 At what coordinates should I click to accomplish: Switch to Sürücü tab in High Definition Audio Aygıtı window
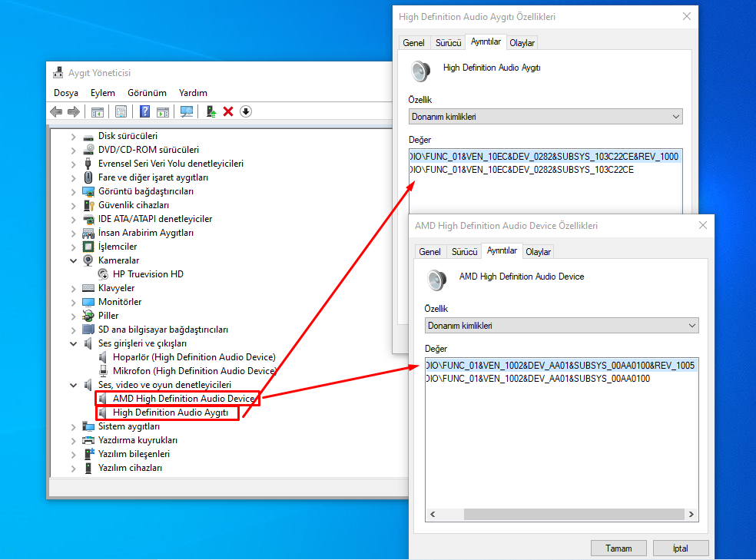pyautogui.click(x=449, y=43)
